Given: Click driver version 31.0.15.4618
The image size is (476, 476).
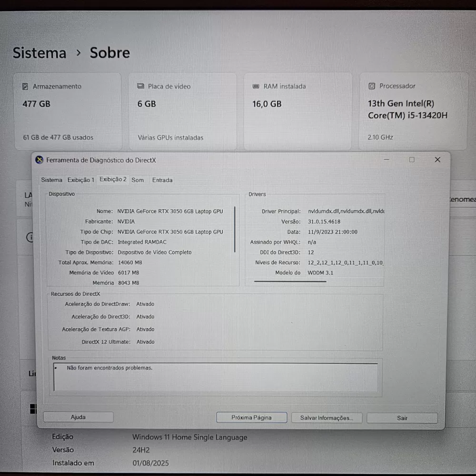Looking at the screenshot, I should 324,222.
